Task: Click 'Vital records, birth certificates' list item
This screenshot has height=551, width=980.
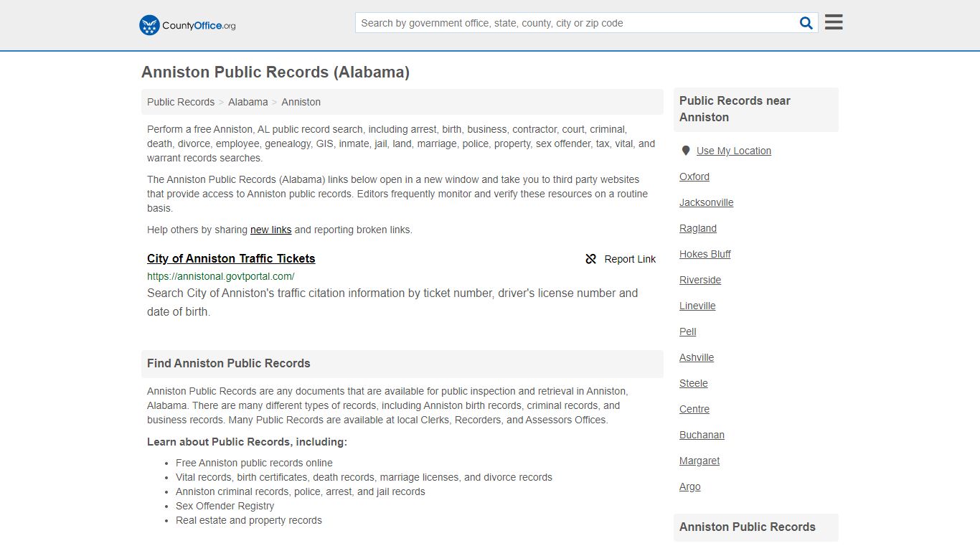Action: pos(364,477)
